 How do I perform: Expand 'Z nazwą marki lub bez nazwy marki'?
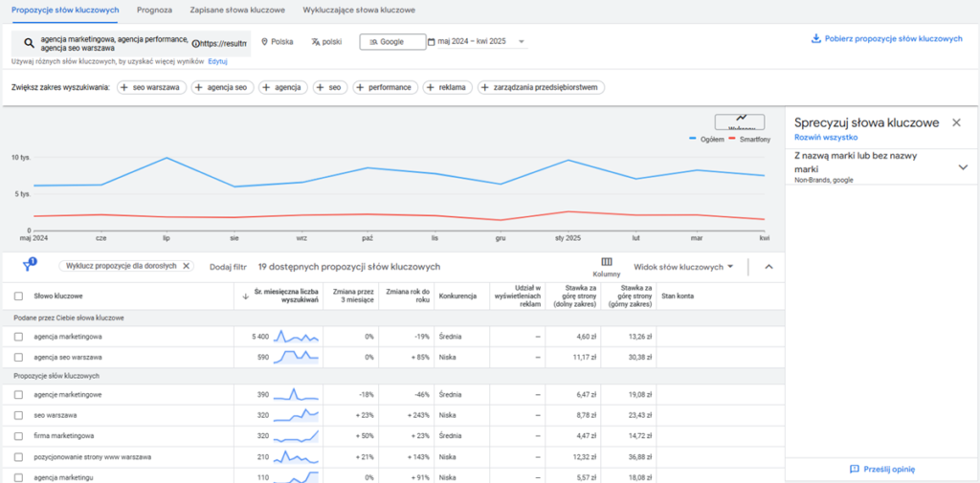tap(962, 166)
